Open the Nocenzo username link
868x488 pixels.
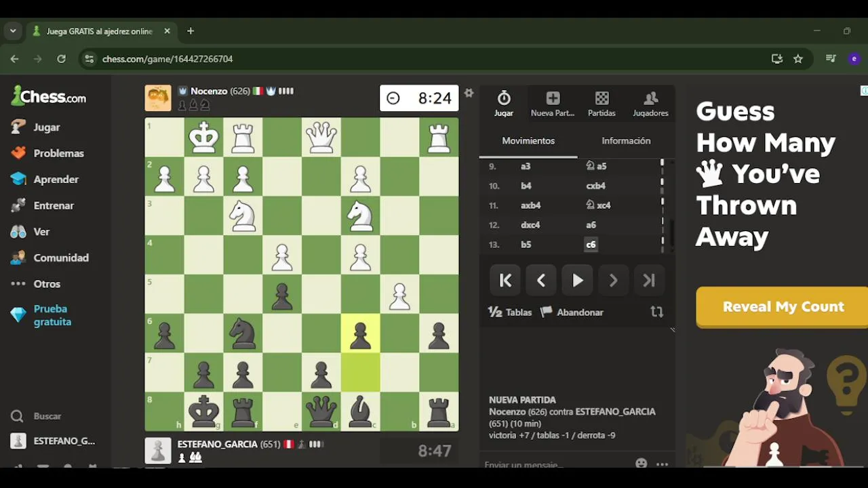coord(210,91)
